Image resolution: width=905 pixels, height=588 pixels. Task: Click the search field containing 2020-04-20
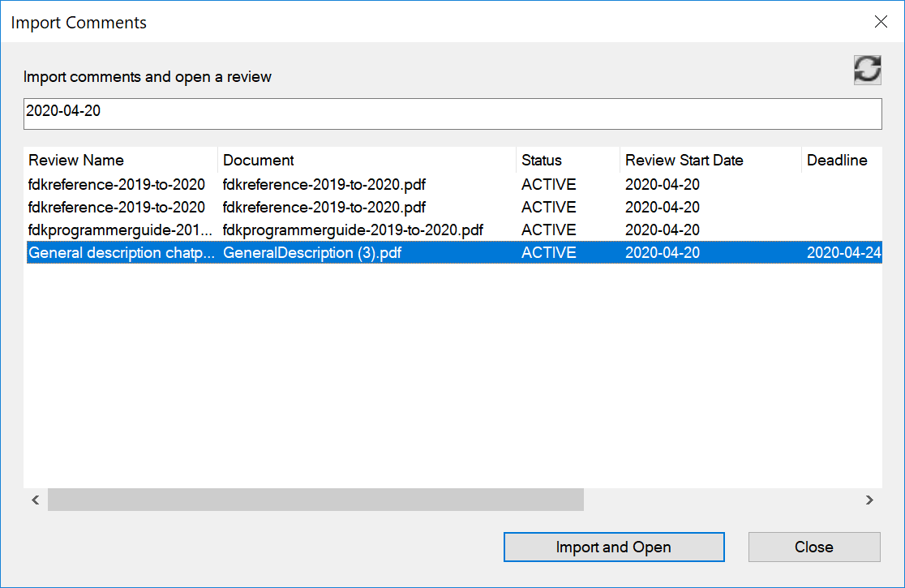tap(452, 114)
